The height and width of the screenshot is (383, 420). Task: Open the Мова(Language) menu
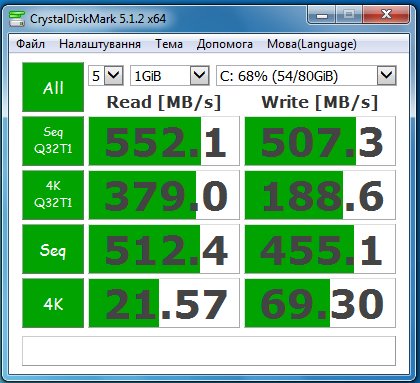(x=312, y=44)
